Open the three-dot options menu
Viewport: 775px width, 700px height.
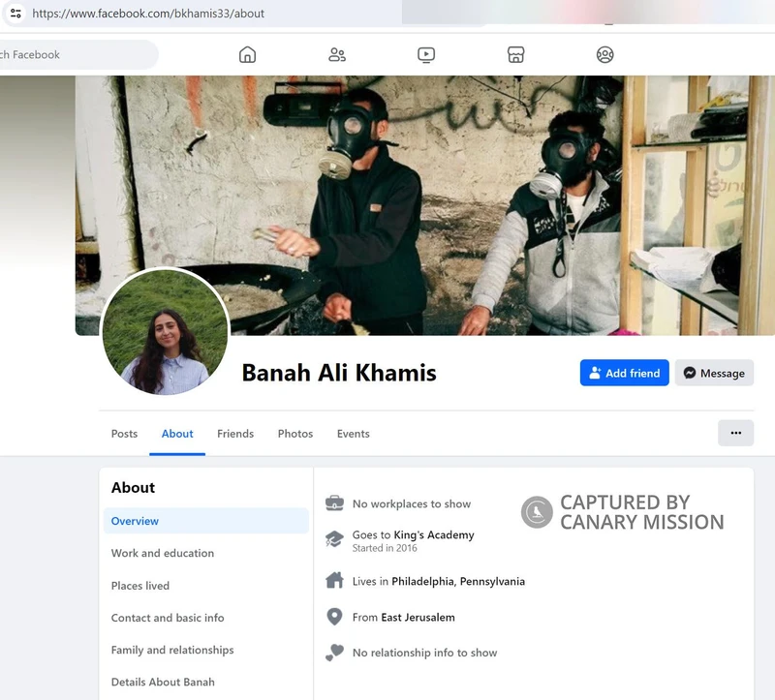click(x=735, y=433)
